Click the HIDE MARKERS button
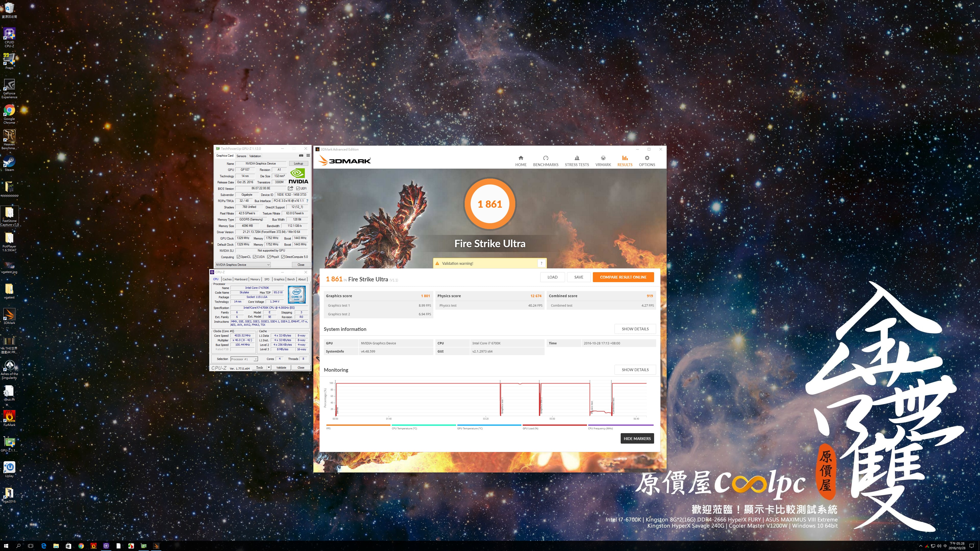 pos(637,439)
